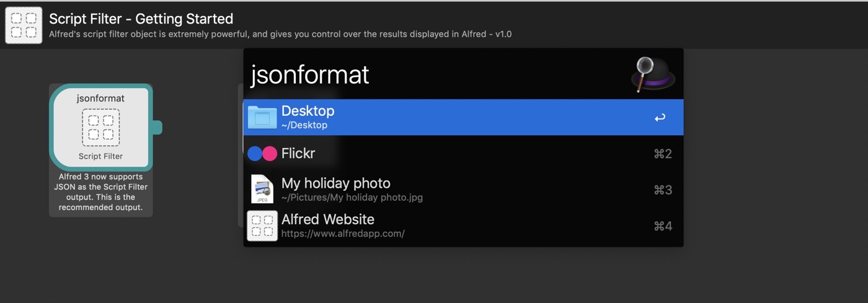868x303 pixels.
Task: Click the jsonformat search field in Alfred
Action: [434, 75]
